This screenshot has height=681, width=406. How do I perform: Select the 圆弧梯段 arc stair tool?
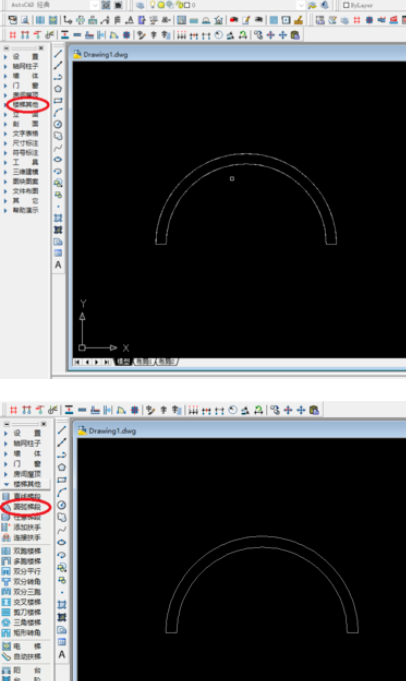tap(27, 506)
